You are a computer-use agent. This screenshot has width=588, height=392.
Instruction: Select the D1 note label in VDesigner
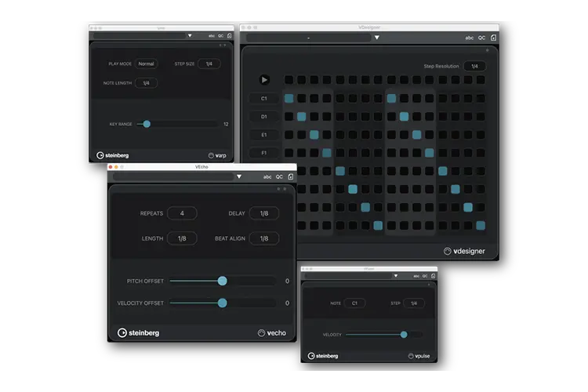pos(264,117)
